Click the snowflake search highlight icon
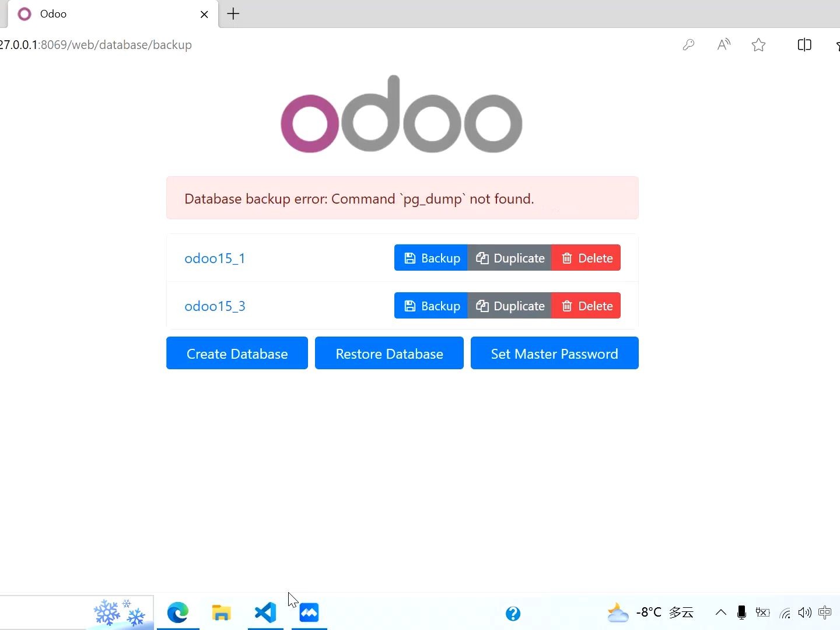This screenshot has width=840, height=630. click(x=120, y=612)
